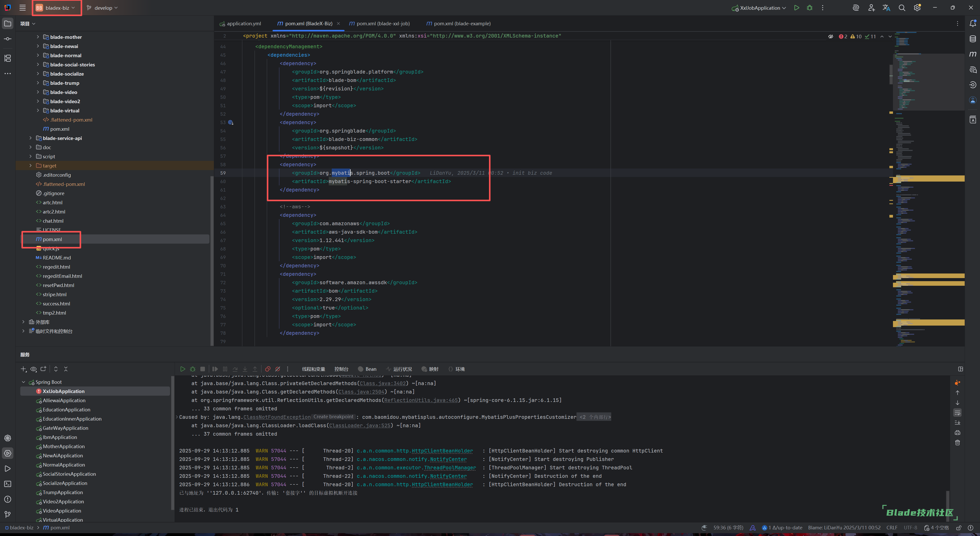
Task: Open the 运行状况 tab
Action: tap(399, 369)
